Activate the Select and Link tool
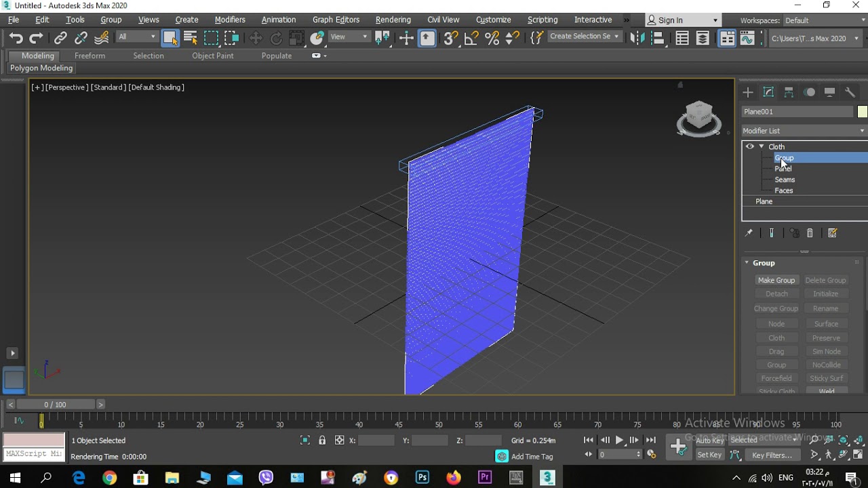This screenshot has width=868, height=488. tap(60, 39)
